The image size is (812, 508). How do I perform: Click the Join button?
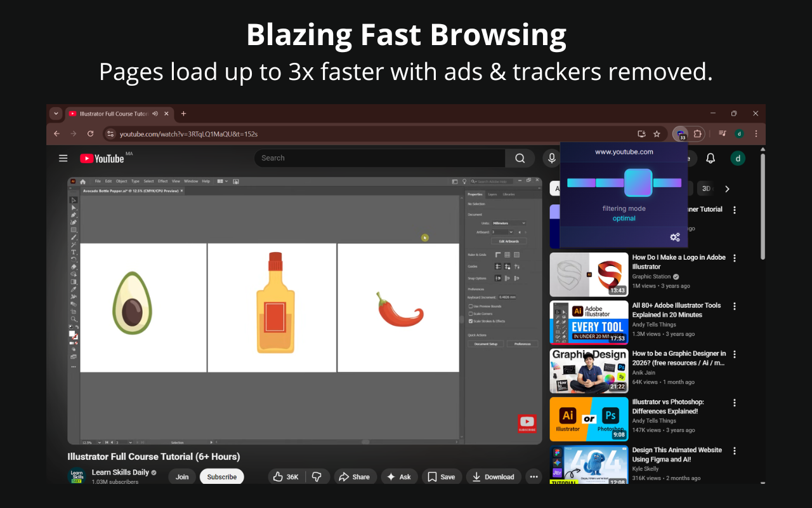point(182,477)
